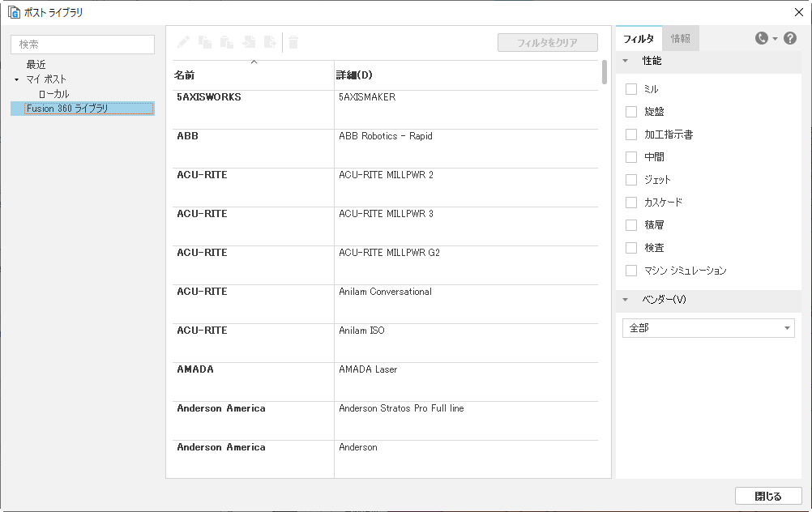Select the マイ ポスト tree item
Viewport: 812px width, 512px height.
pyautogui.click(x=46, y=79)
